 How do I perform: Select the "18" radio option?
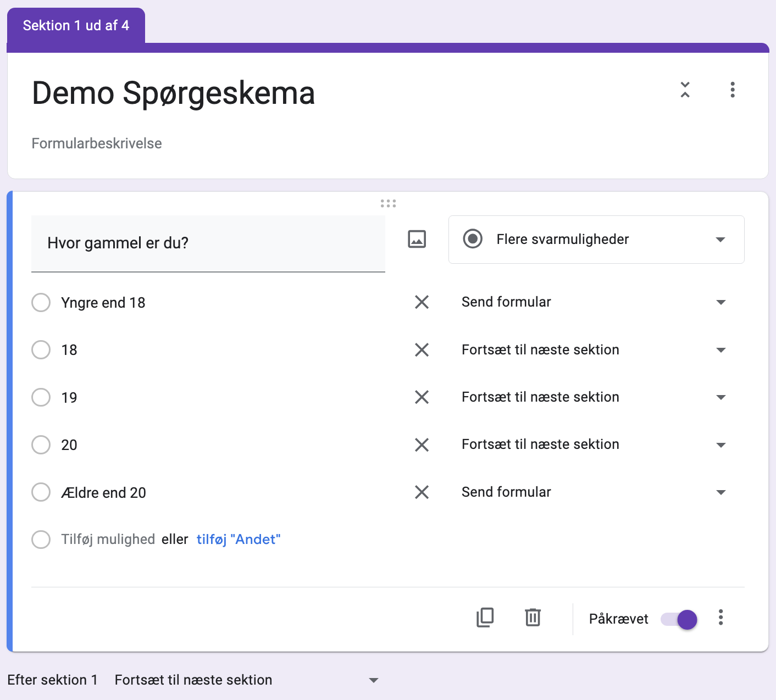(41, 349)
